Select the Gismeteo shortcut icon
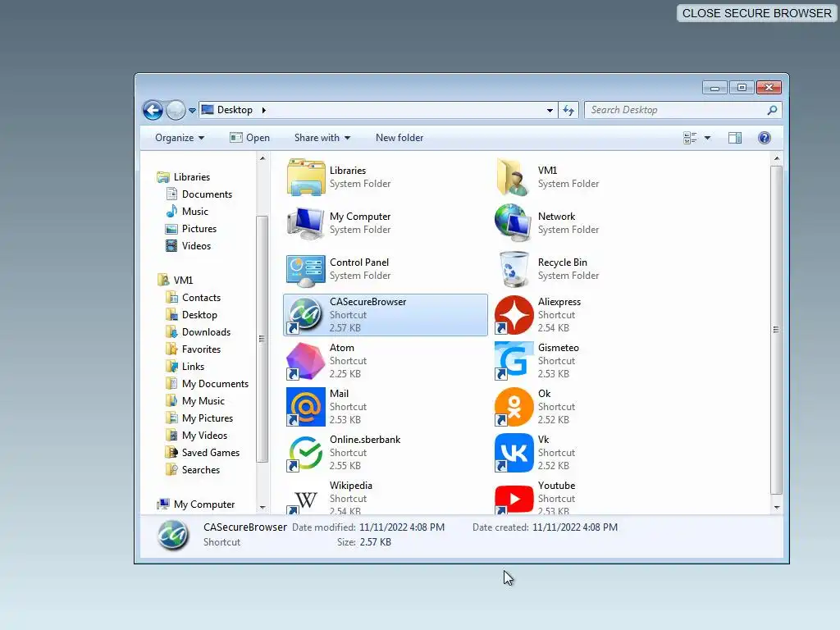This screenshot has width=840, height=630. pyautogui.click(x=514, y=361)
